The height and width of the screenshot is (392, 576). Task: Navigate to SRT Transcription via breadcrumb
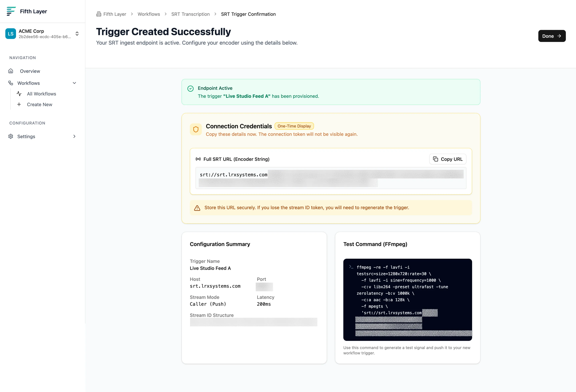click(190, 14)
